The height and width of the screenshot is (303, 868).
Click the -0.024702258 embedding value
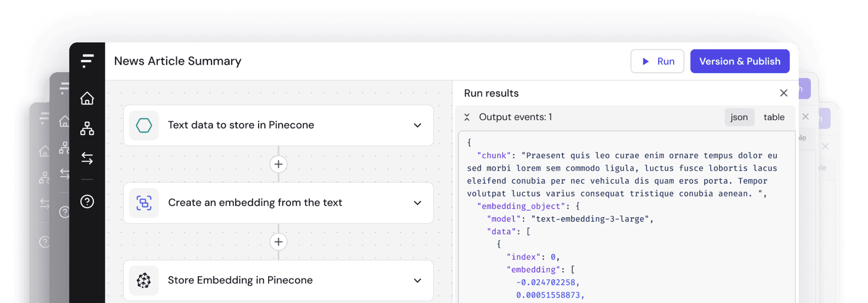pos(546,282)
